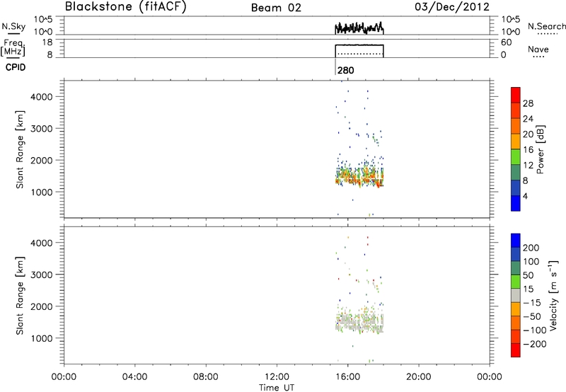This screenshot has height=392, width=566.
Task: Click the '1000' tick in the velocity panel
Action: [x=42, y=338]
